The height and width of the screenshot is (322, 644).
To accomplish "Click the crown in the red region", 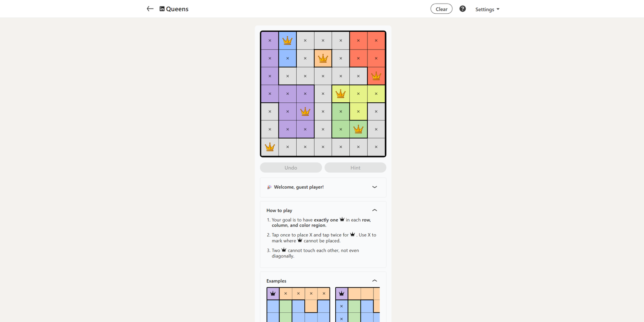I will tap(376, 76).
